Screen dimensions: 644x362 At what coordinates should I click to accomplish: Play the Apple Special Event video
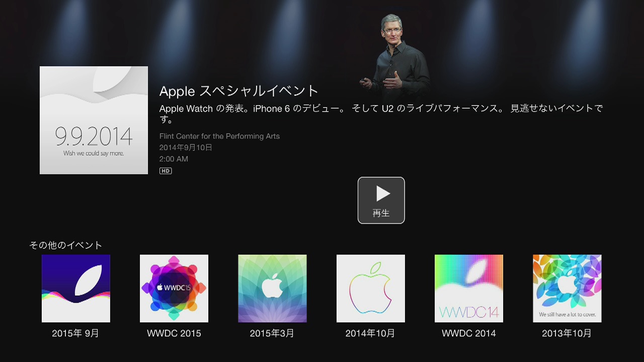[381, 200]
